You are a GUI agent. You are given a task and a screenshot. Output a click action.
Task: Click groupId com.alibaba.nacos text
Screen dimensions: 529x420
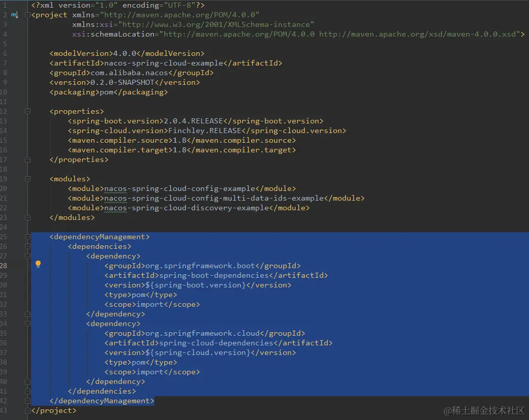point(129,73)
